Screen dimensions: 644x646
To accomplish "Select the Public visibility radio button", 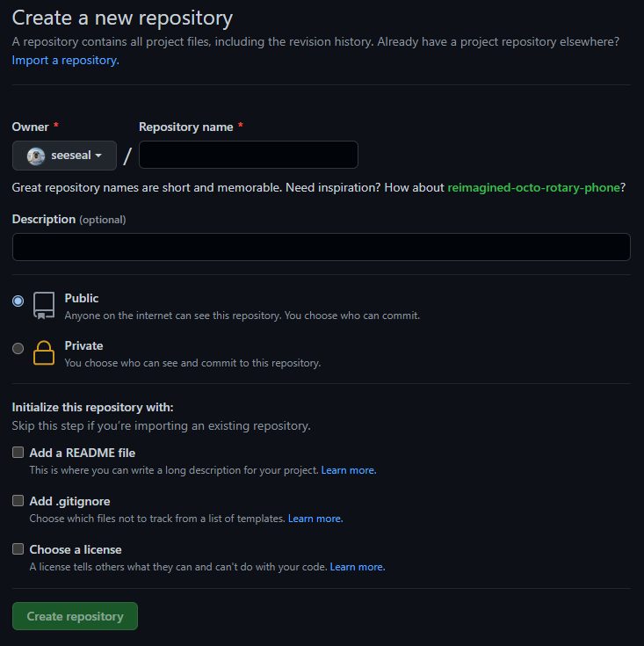I will coord(18,301).
